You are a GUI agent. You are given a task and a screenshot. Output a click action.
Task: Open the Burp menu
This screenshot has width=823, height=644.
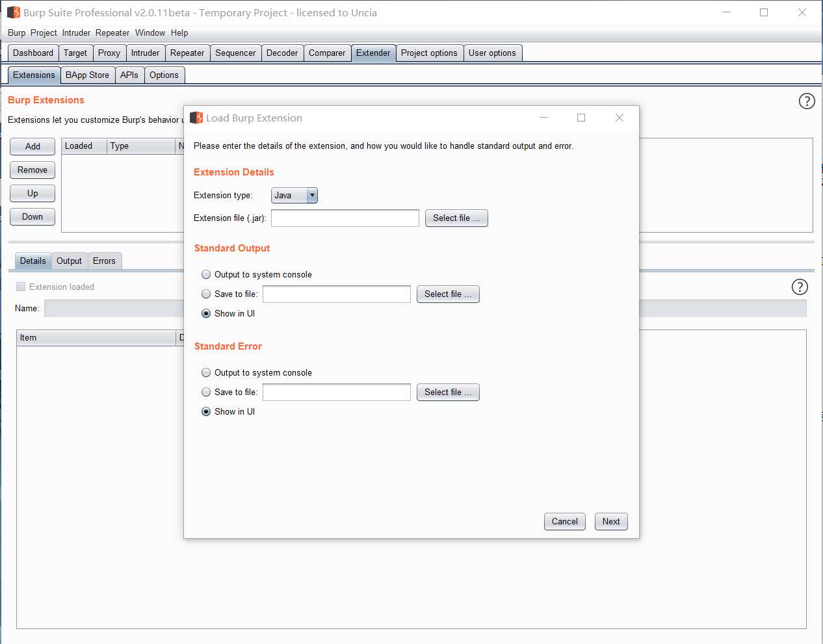(17, 32)
